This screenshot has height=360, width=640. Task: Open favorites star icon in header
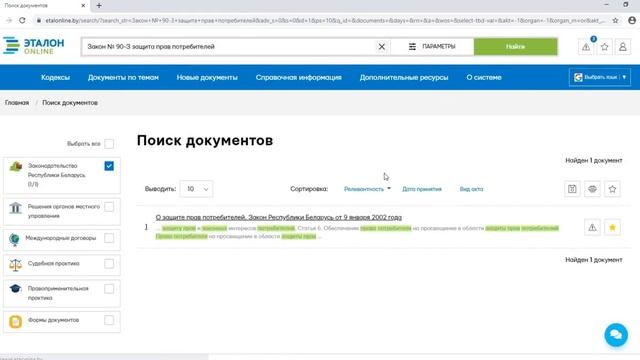604,47
